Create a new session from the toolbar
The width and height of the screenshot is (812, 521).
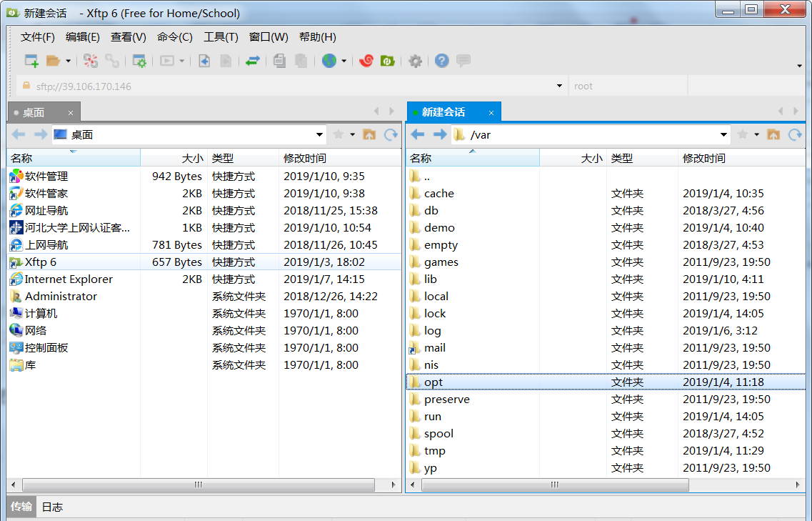coord(31,61)
